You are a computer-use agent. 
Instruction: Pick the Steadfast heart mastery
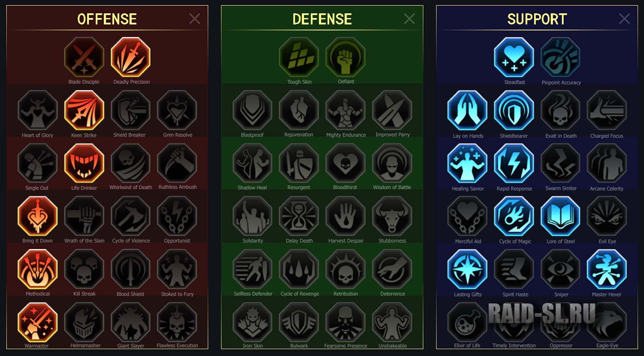pos(514,57)
